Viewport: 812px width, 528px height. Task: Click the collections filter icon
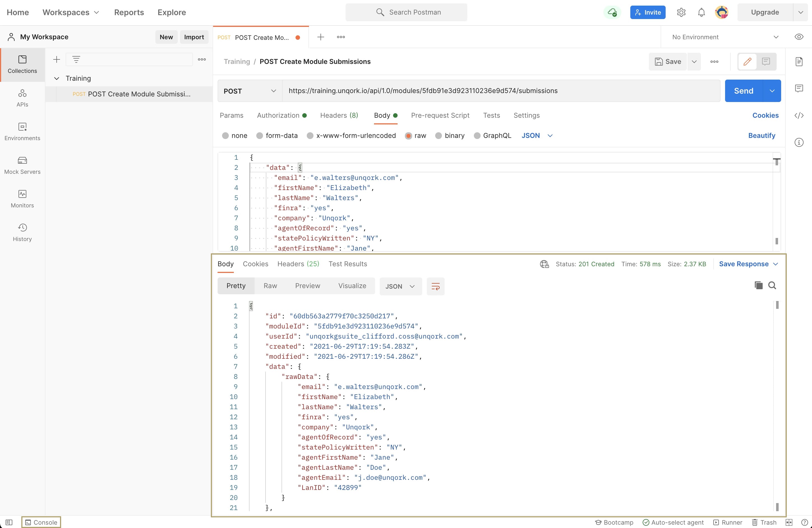[x=76, y=59]
